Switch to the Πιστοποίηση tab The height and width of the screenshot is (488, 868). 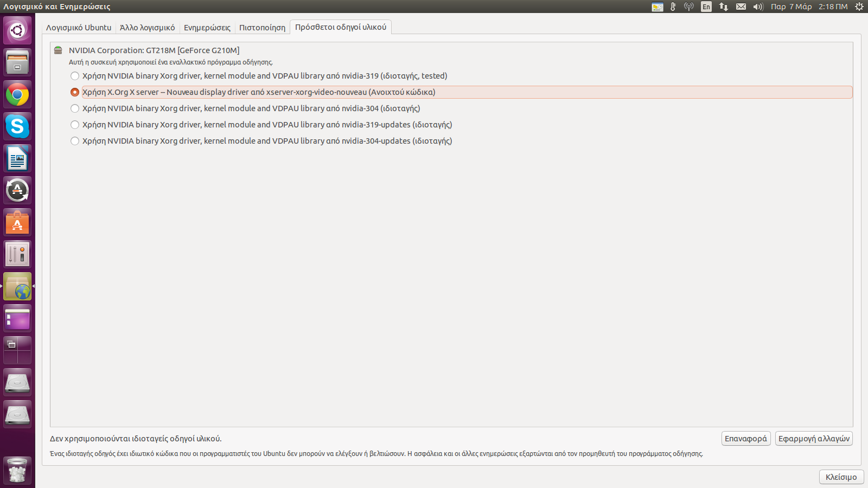(x=263, y=28)
